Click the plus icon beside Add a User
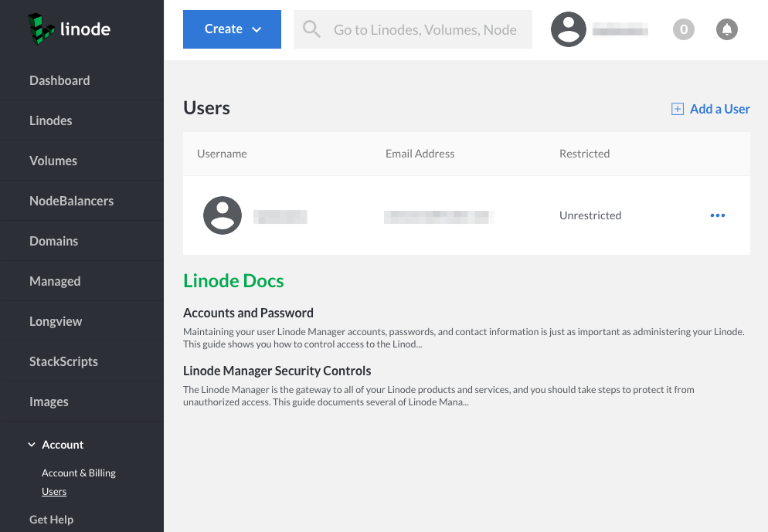The image size is (768, 532). (678, 109)
